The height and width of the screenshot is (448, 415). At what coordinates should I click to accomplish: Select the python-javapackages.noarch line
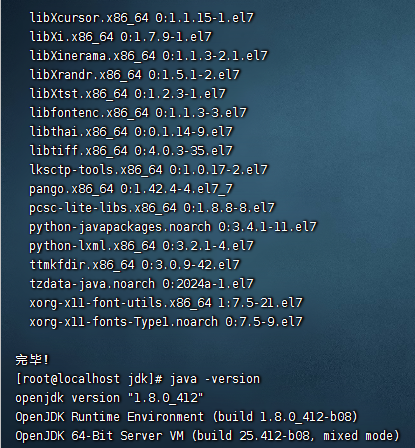[173, 227]
